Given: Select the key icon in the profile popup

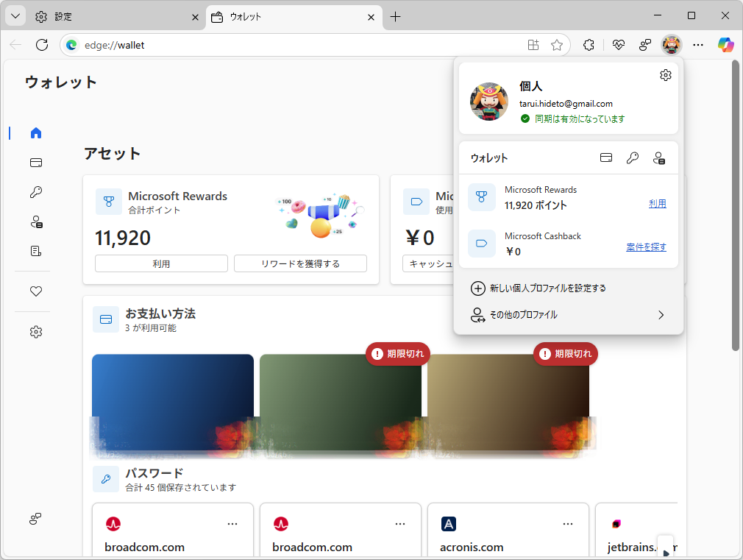Looking at the screenshot, I should pyautogui.click(x=633, y=157).
